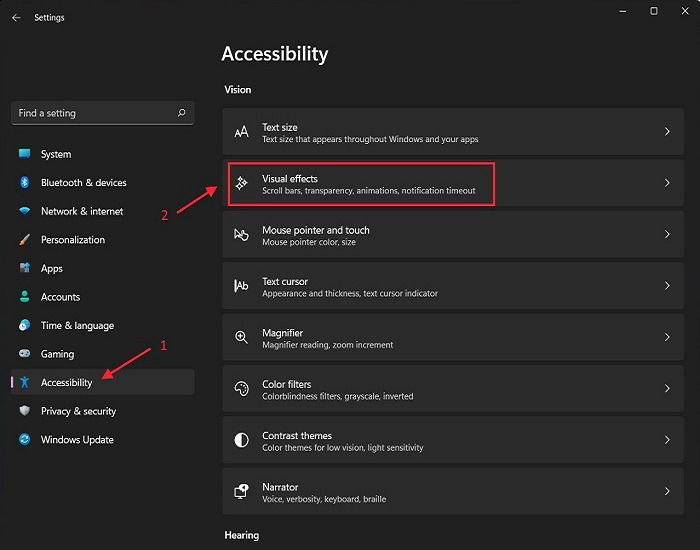
Task: Select Time & language
Action: pyautogui.click(x=103, y=325)
